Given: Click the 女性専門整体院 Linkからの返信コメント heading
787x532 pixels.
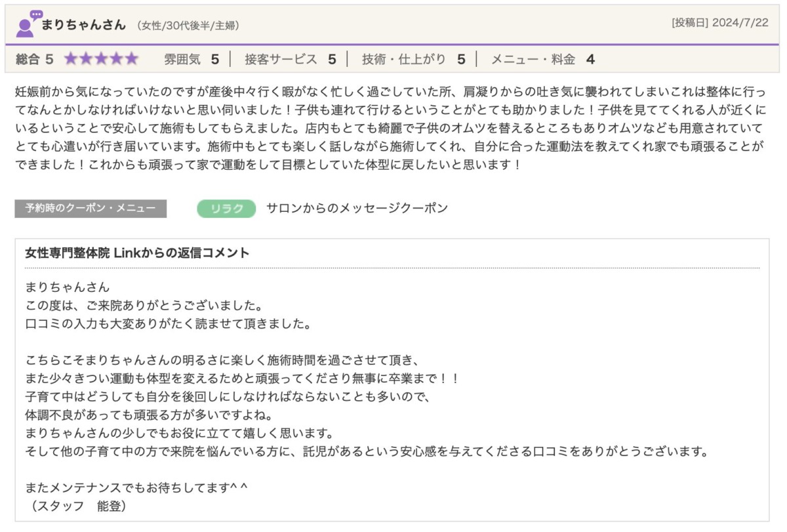Looking at the screenshot, I should (137, 253).
